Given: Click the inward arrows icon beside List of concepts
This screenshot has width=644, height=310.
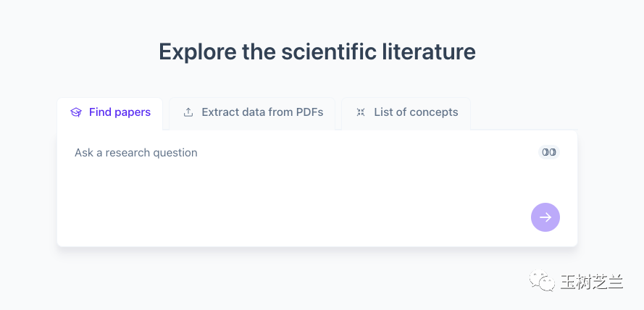Looking at the screenshot, I should (x=361, y=112).
